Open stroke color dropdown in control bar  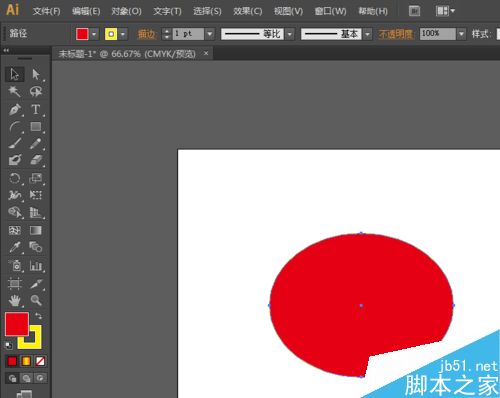click(x=123, y=34)
